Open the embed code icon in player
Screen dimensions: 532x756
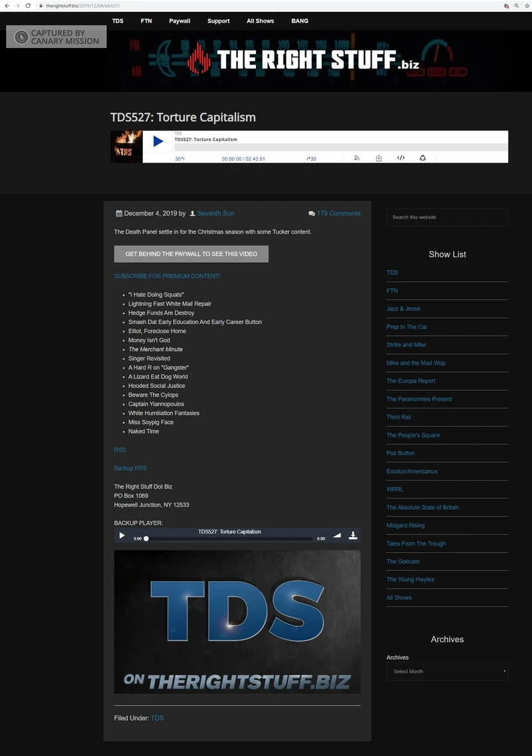400,158
